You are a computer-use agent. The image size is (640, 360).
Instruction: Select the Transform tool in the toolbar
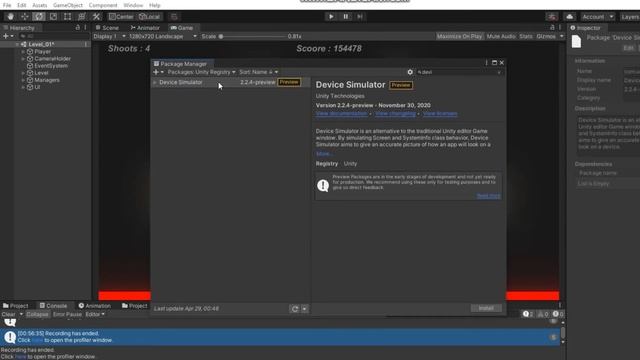pos(82,17)
